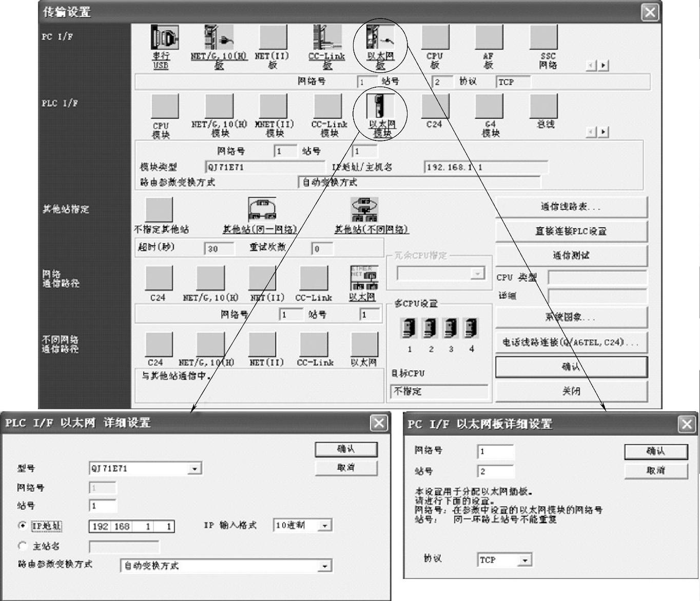Image resolution: width=700 pixels, height=601 pixels.
Task: Select CPU number 3 under 多CPU设定
Action: pyautogui.click(x=450, y=328)
